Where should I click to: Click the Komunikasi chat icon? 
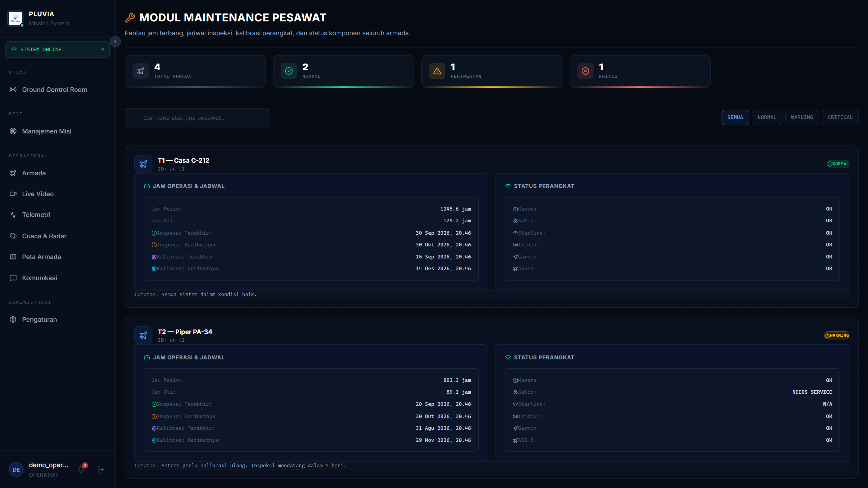pyautogui.click(x=13, y=278)
